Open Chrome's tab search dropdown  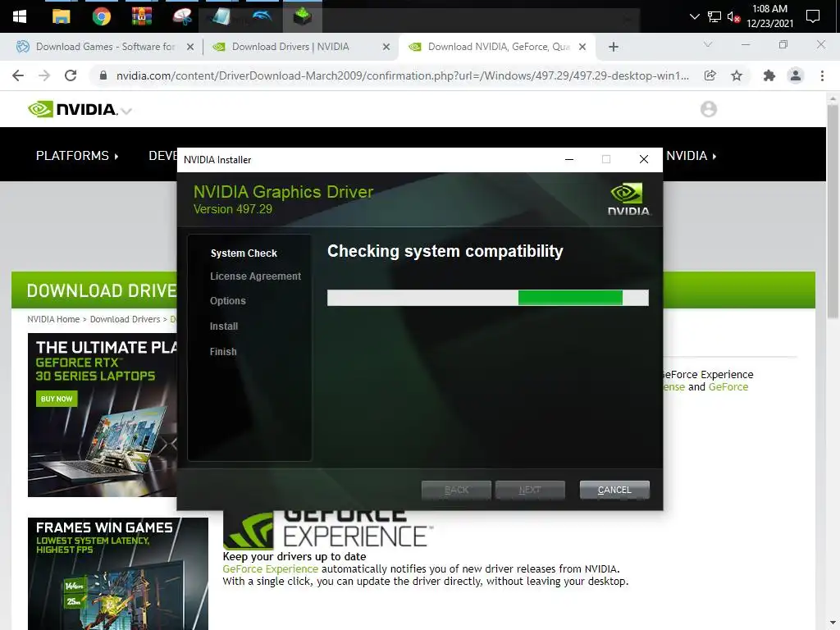708,44
